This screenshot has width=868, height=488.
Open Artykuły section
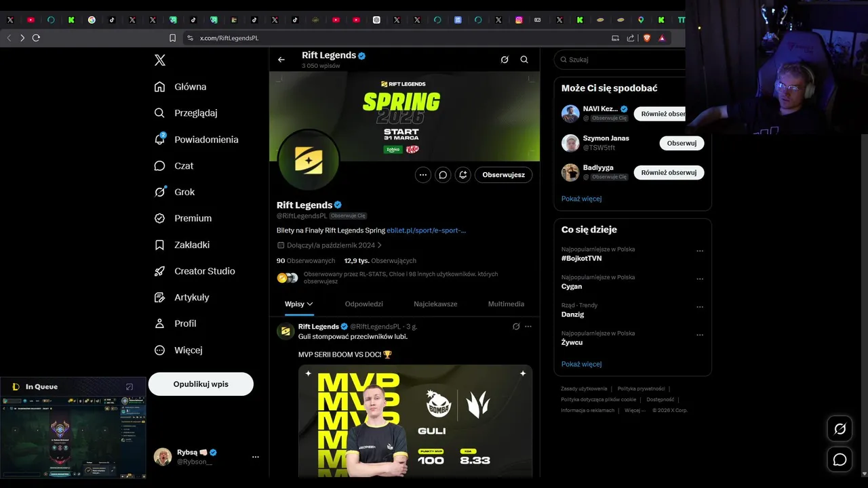pos(182,298)
